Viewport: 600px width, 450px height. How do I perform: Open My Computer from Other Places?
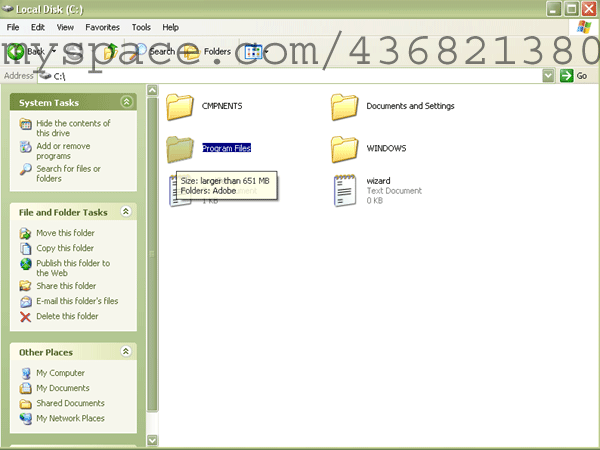[60, 373]
